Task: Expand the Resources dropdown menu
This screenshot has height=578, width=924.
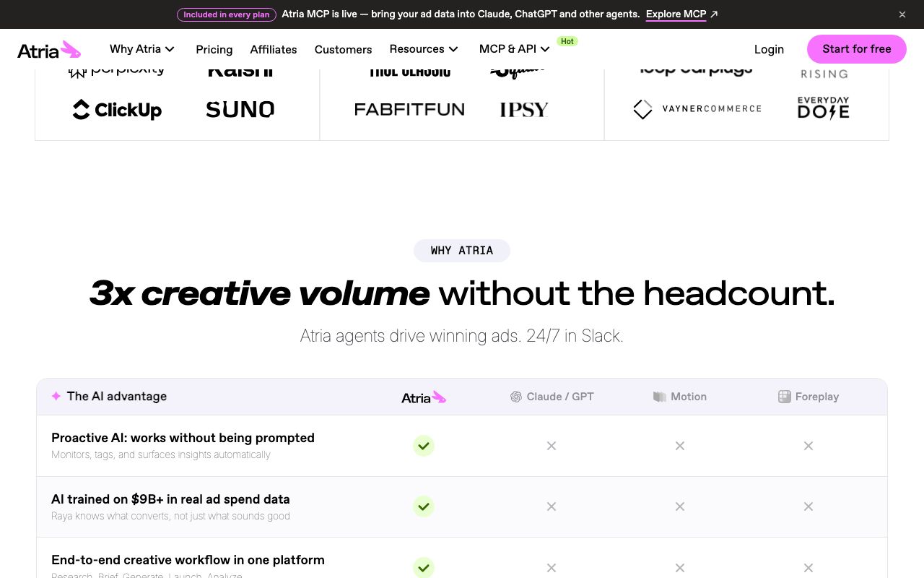Action: pos(424,49)
